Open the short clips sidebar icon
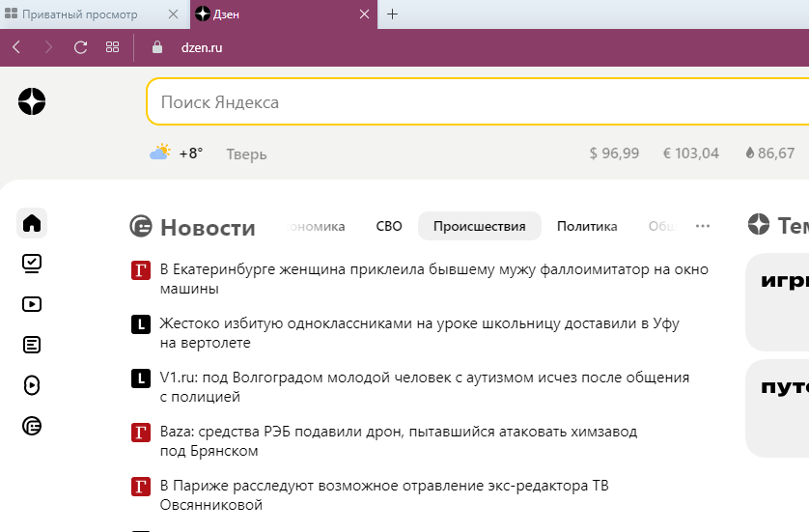Screen dimensions: 809x532 [32, 385]
